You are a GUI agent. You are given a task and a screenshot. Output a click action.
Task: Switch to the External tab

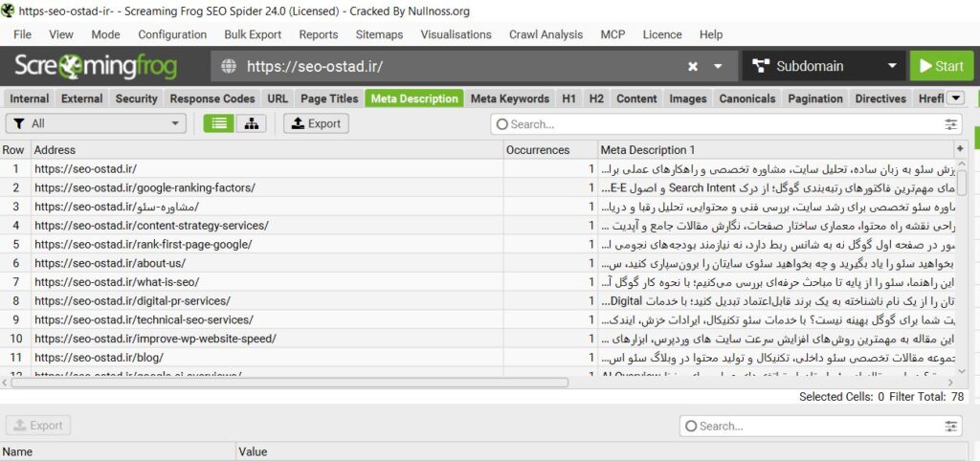click(x=81, y=99)
